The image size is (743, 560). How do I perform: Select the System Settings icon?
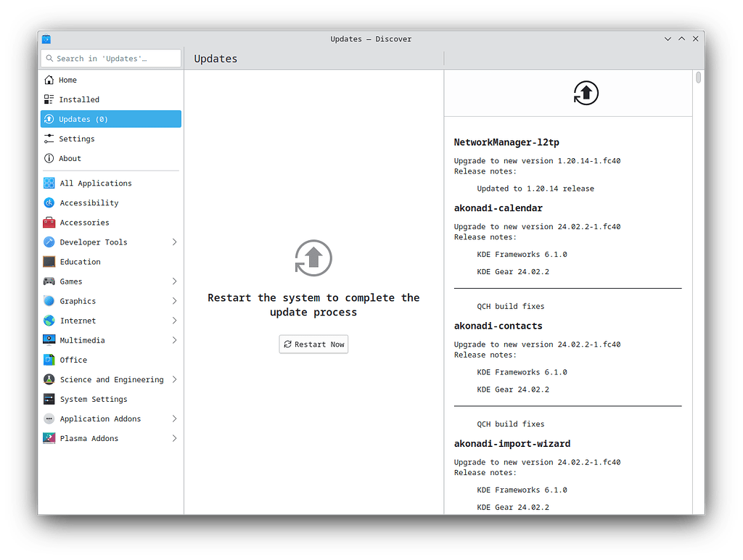[49, 399]
